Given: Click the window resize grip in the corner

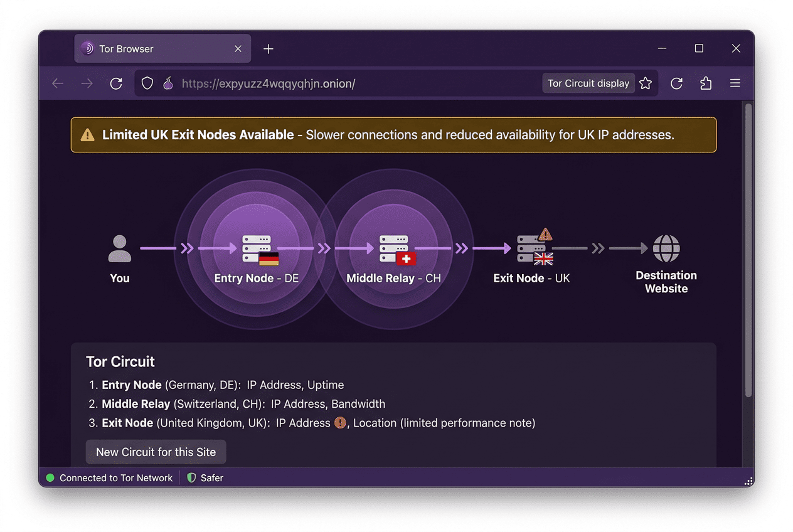Looking at the screenshot, I should point(748,481).
